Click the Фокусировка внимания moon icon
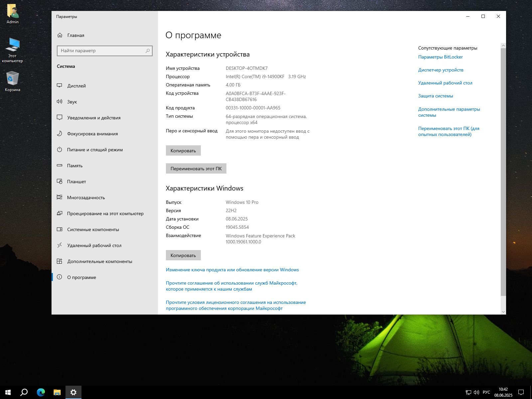 click(60, 134)
